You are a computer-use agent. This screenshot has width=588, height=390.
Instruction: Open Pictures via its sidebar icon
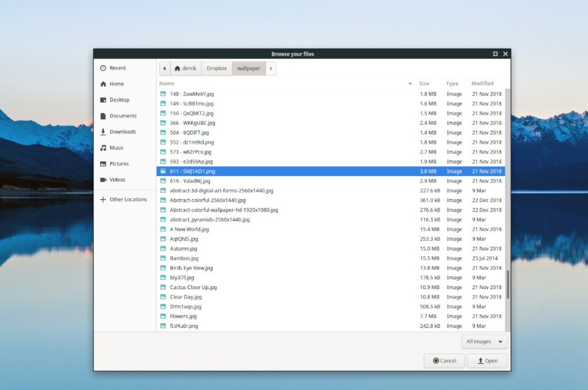pos(103,163)
